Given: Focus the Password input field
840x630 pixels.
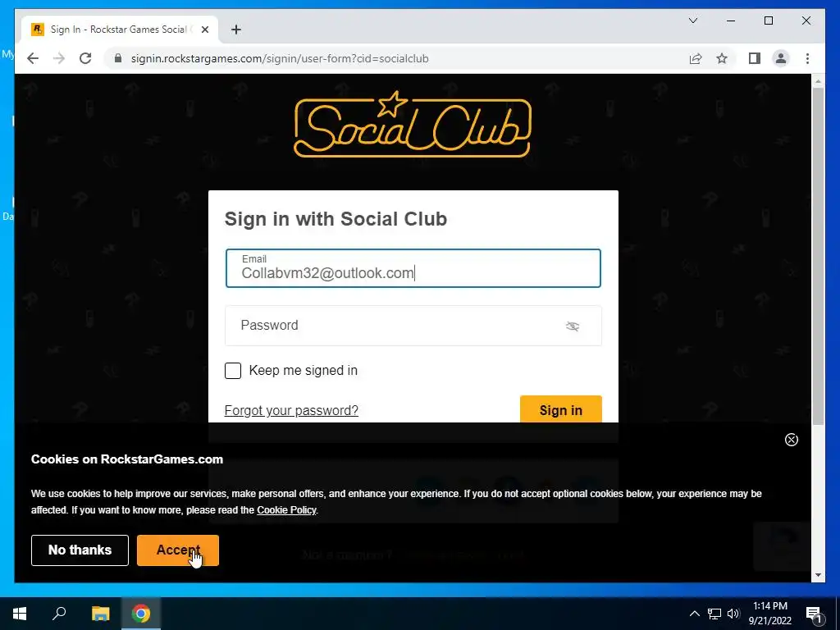Looking at the screenshot, I should click(x=413, y=326).
